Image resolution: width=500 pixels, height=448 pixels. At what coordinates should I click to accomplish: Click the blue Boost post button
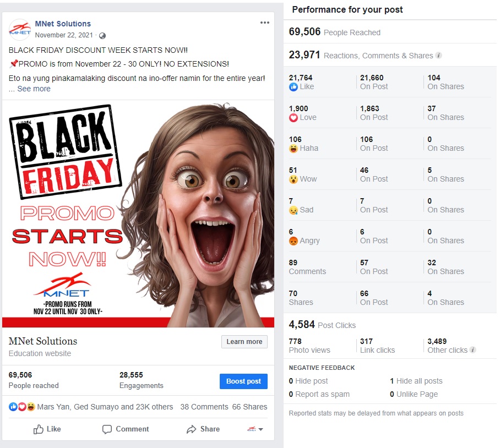click(243, 381)
